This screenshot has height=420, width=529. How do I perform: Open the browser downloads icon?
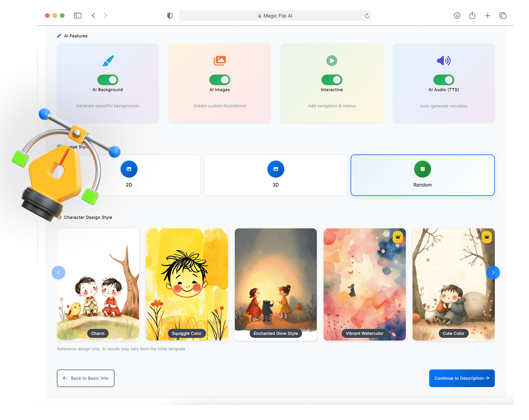[x=457, y=16]
